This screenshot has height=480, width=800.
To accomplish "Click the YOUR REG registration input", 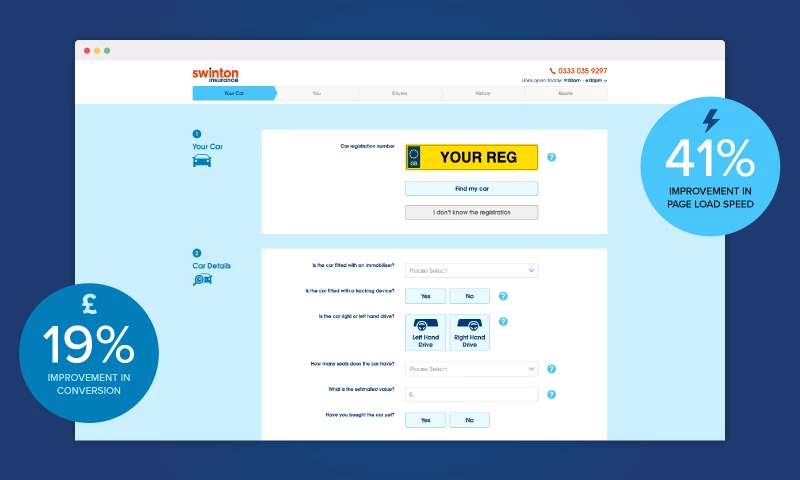I will [x=471, y=157].
